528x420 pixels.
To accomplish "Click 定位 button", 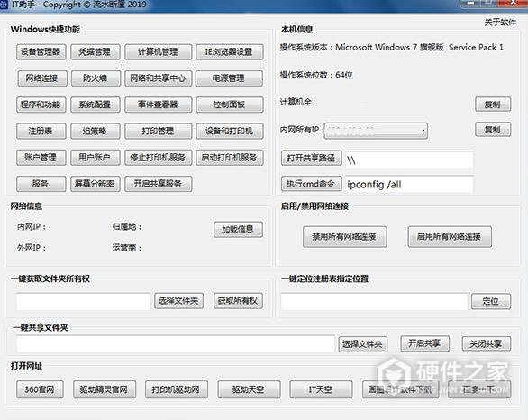I will pos(491,301).
